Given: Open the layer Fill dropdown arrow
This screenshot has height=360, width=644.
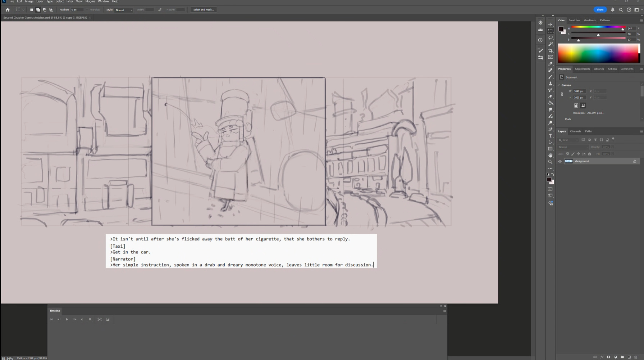Looking at the screenshot, I should click(x=612, y=154).
